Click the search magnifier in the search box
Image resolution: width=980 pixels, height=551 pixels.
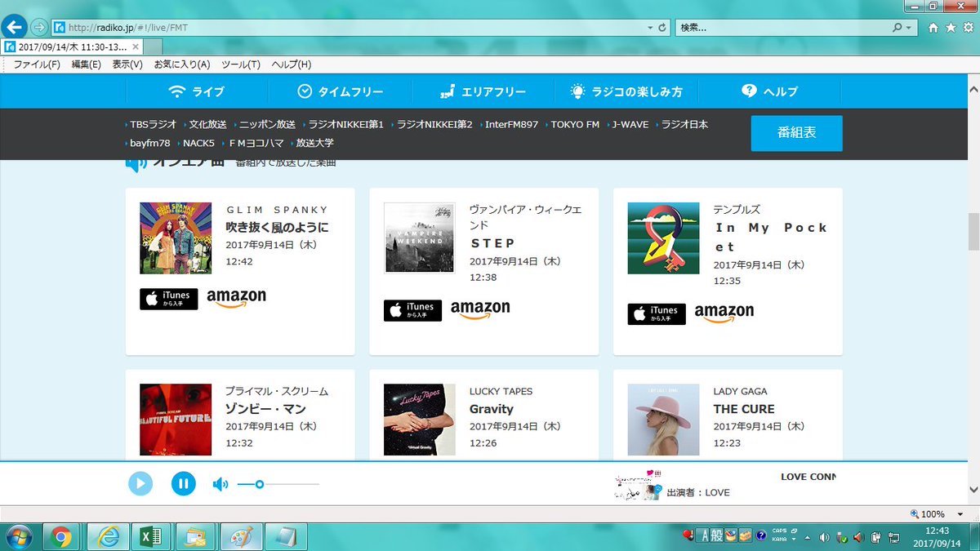[x=897, y=27]
